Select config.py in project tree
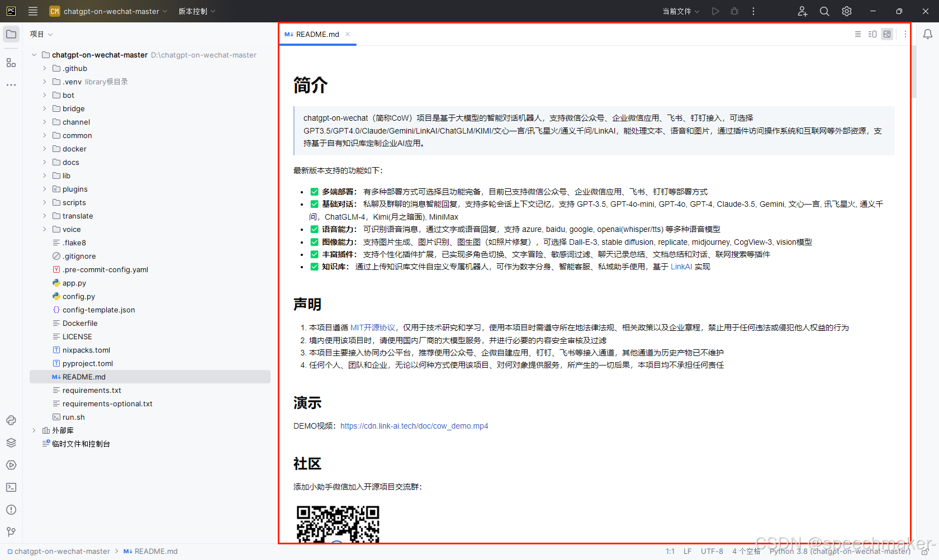 click(79, 296)
